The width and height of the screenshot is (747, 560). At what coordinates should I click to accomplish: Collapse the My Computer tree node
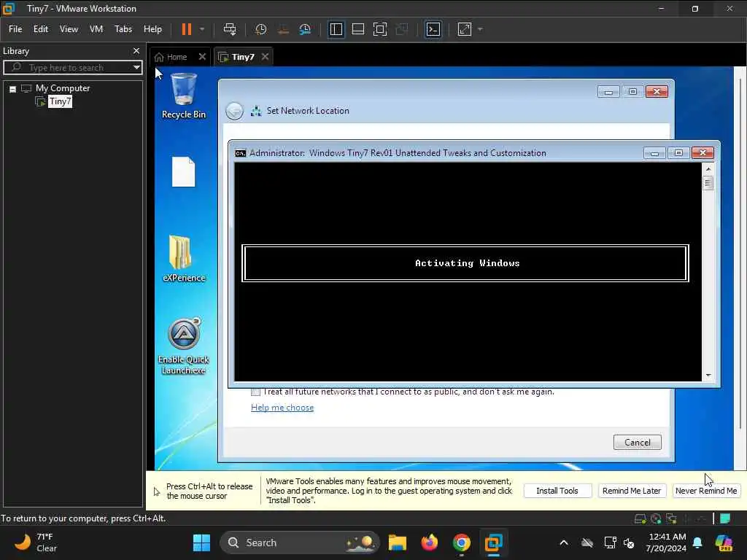pyautogui.click(x=13, y=89)
